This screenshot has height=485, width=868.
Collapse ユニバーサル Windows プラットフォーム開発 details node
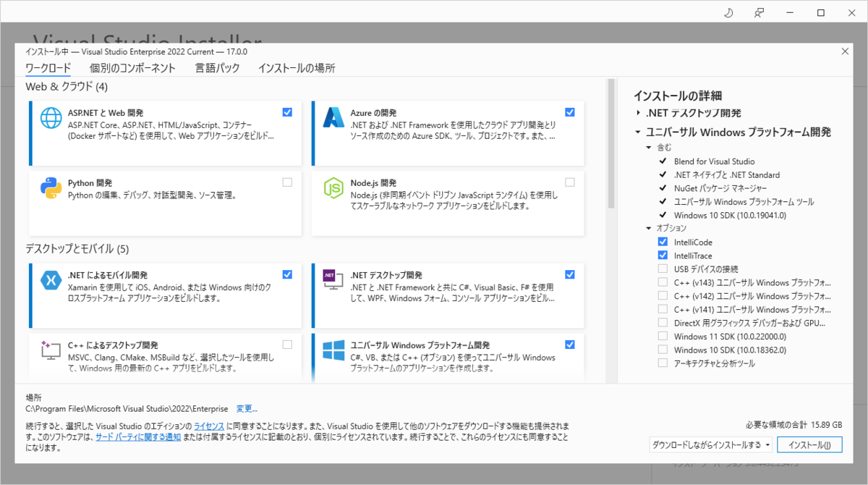(x=638, y=132)
